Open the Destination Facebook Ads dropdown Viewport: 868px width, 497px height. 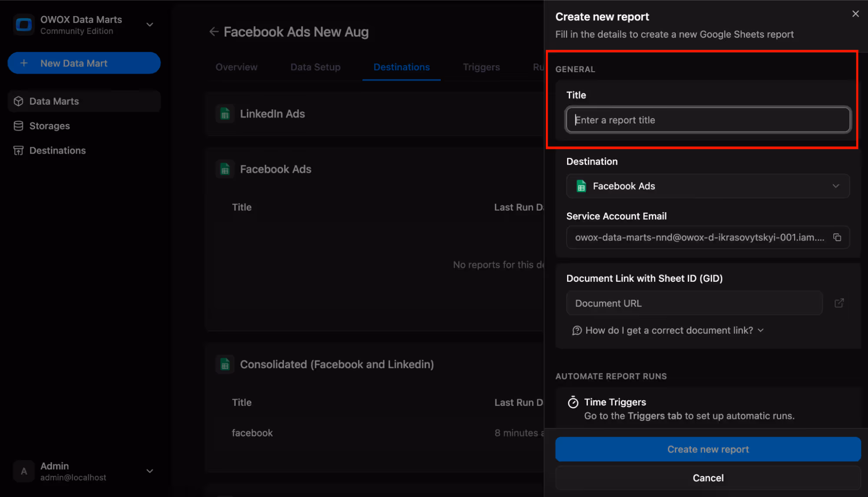(708, 186)
